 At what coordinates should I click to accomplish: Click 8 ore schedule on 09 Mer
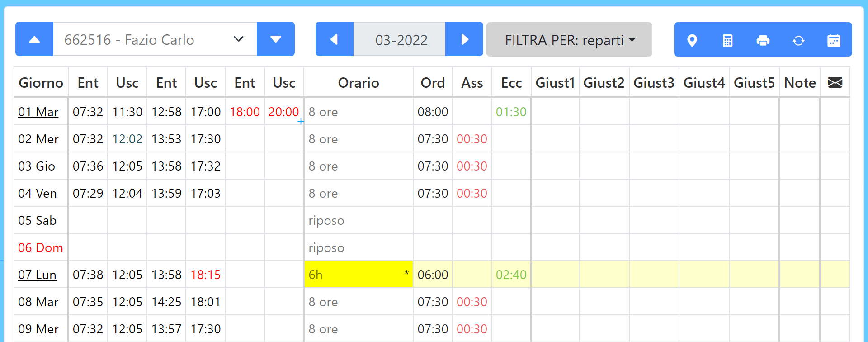323,329
